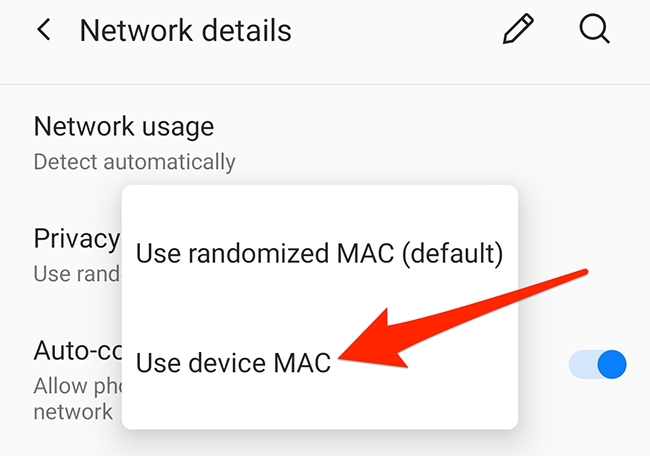The height and width of the screenshot is (456, 650).
Task: Tap the blue knob of the toggle
Action: tap(612, 364)
